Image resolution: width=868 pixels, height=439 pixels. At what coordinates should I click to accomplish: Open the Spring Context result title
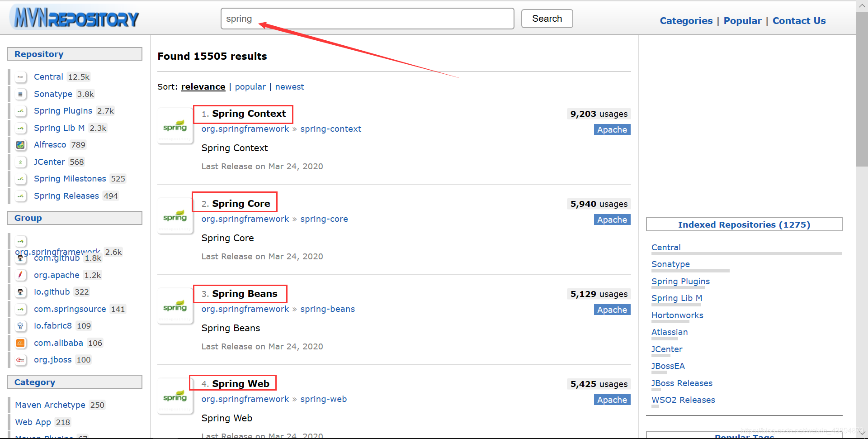pyautogui.click(x=249, y=114)
